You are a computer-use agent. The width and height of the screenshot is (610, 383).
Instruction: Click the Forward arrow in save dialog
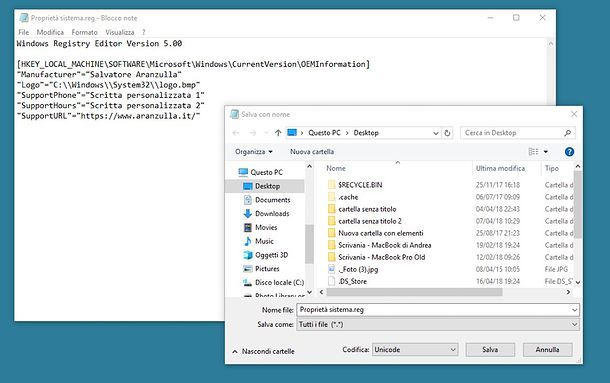tap(252, 133)
